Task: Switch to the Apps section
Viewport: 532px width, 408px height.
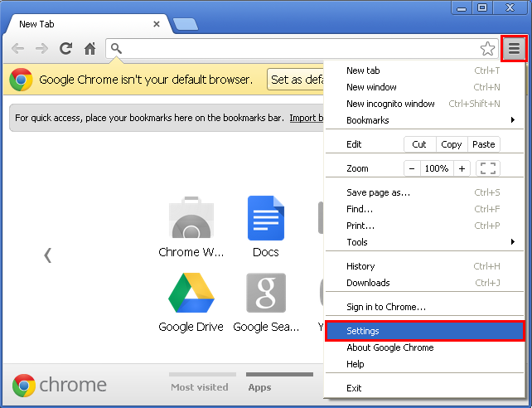Action: pos(279,383)
